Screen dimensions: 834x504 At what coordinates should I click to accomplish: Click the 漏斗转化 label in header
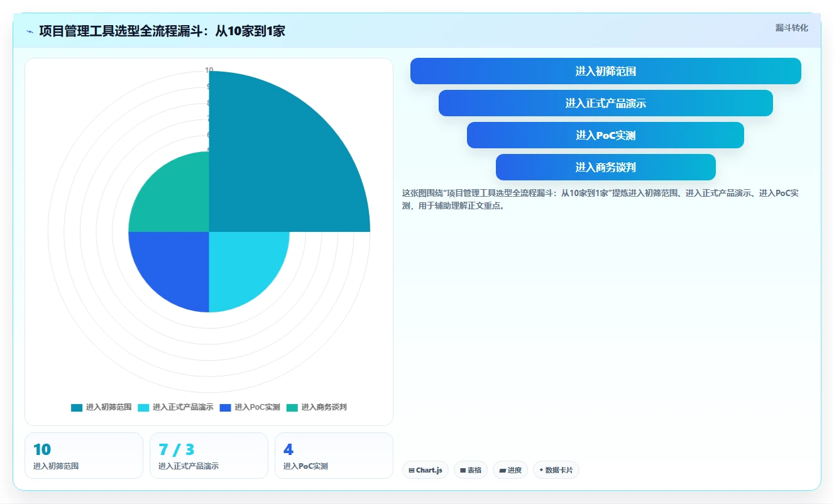point(792,28)
